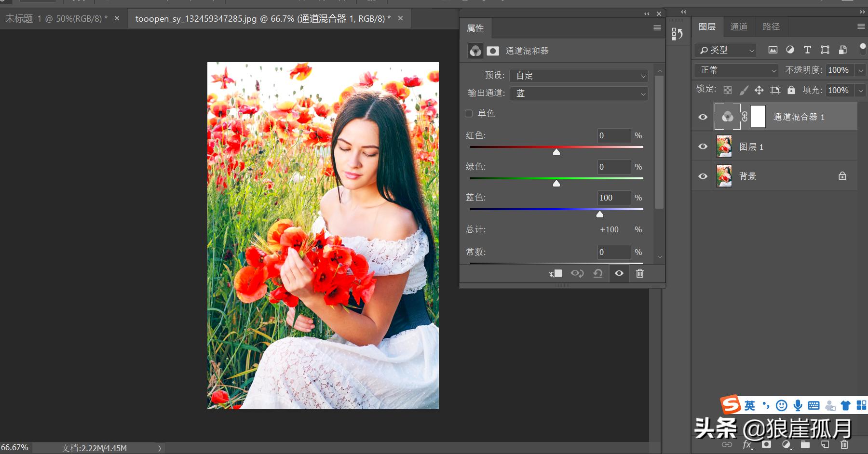Click the view previous state icon
The width and height of the screenshot is (868, 454).
[577, 273]
